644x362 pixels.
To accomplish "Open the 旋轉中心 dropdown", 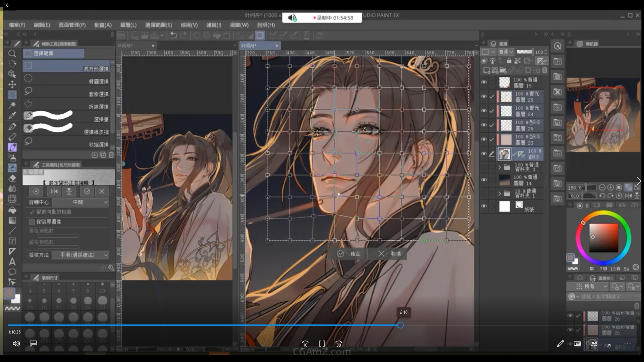I will tap(80, 202).
